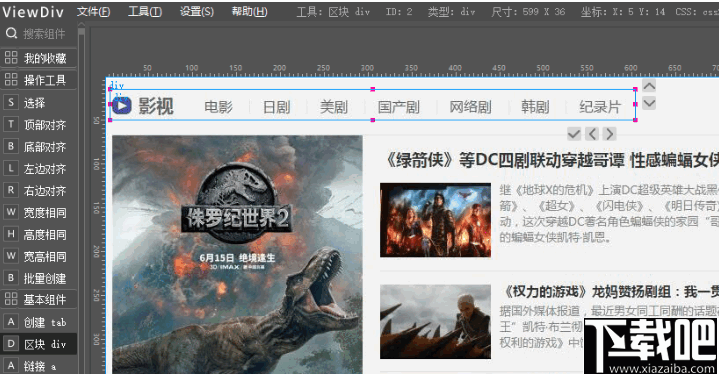Apply 右边对齐 right alignment
Screen dimensions: 719x374
(x=39, y=191)
